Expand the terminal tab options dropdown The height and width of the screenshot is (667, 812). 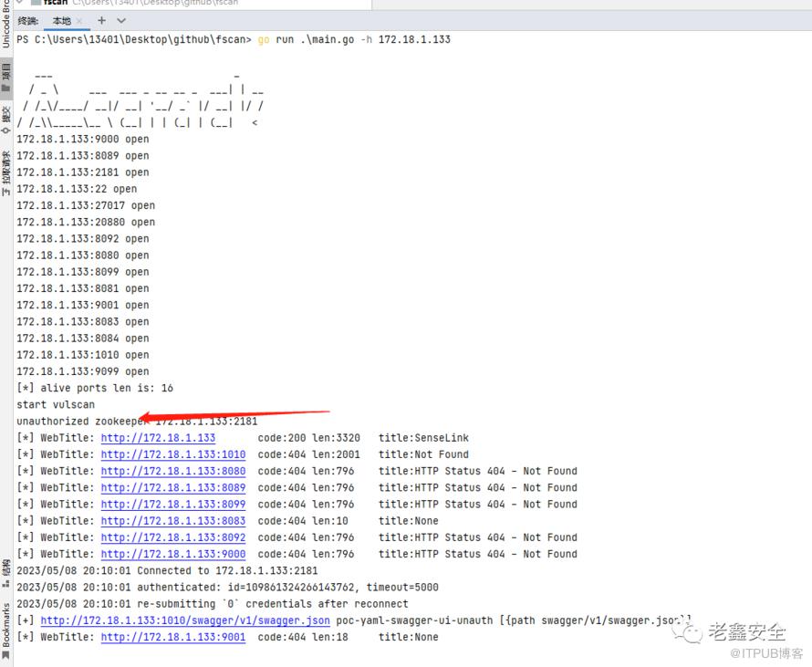tap(121, 20)
